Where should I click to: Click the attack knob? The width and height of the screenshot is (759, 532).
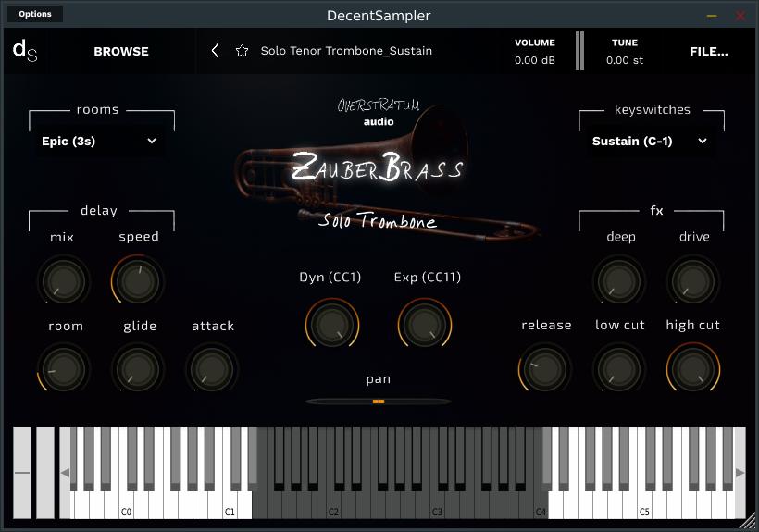tap(212, 369)
